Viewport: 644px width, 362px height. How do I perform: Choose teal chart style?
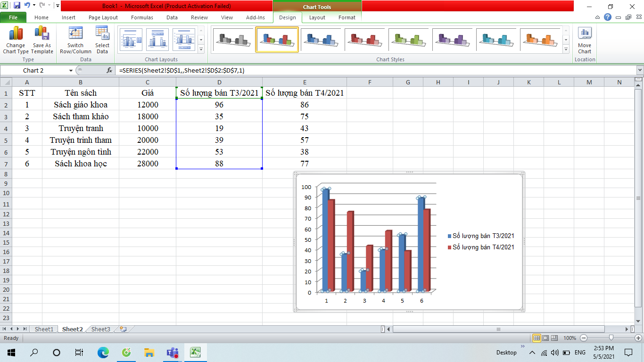click(x=496, y=40)
